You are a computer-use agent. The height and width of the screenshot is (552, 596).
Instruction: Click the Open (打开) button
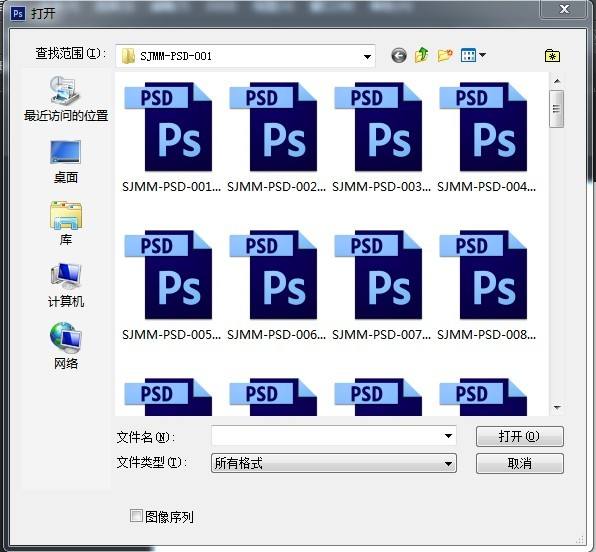point(520,436)
